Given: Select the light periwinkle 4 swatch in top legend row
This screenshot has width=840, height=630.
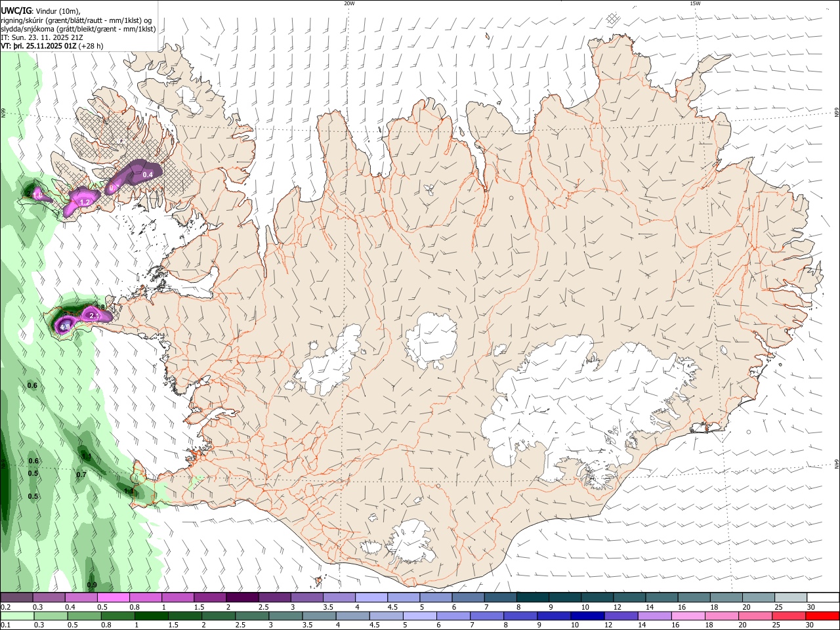Looking at the screenshot, I should (370, 598).
